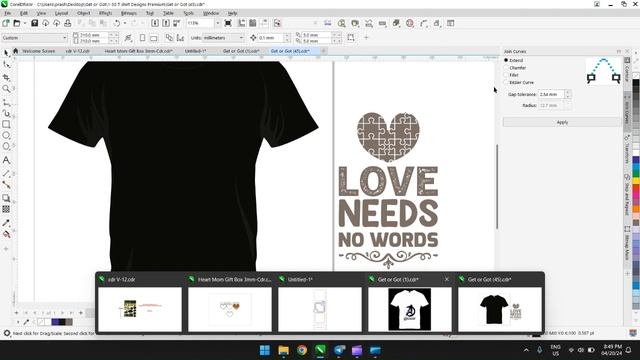This screenshot has height=360, width=640.
Task: Select the Pick tool in toolbox
Action: (6, 53)
